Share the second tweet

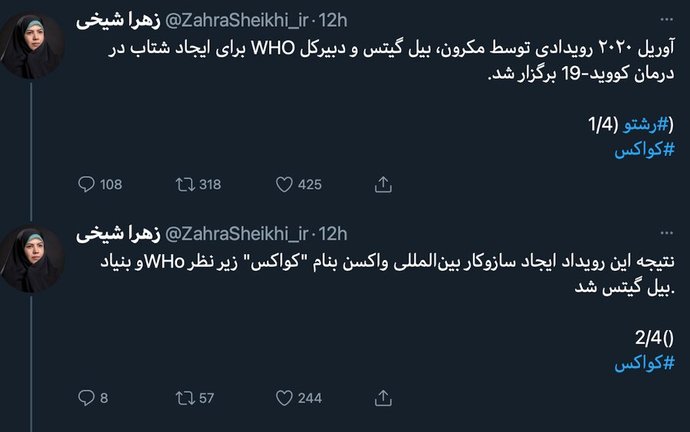(383, 398)
